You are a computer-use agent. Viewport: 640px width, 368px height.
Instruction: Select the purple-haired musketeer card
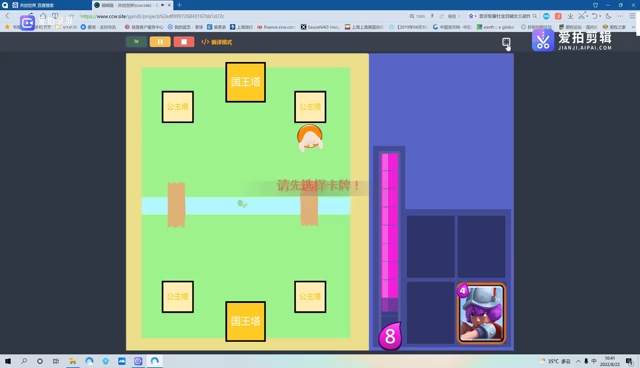[x=481, y=313]
